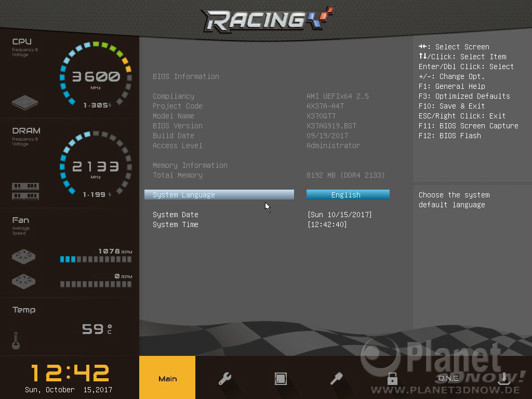Click the F11: BIOS Screen Capture line

(469, 126)
